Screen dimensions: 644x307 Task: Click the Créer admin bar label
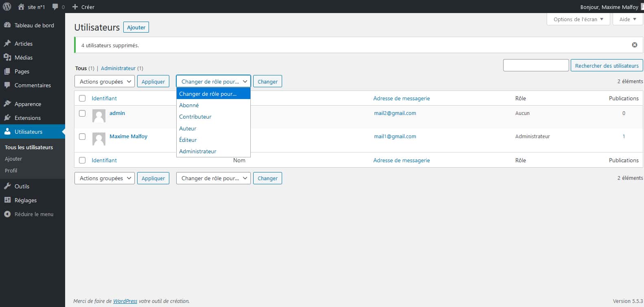[x=88, y=7]
